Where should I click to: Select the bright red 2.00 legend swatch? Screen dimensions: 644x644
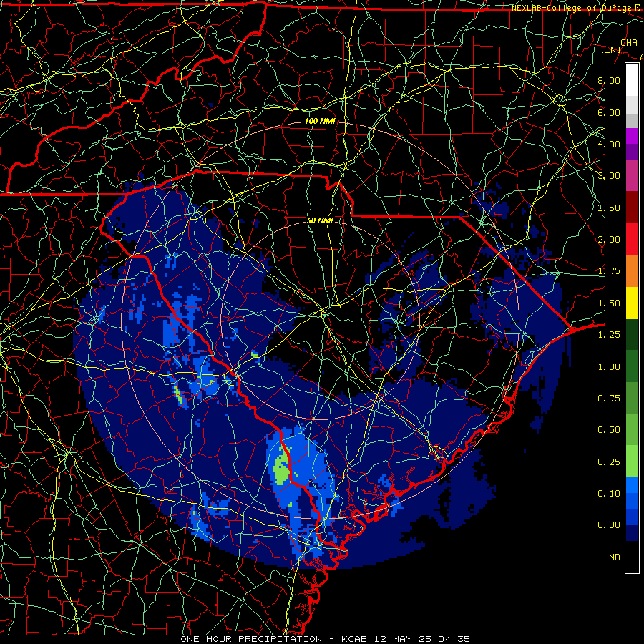pos(632,239)
